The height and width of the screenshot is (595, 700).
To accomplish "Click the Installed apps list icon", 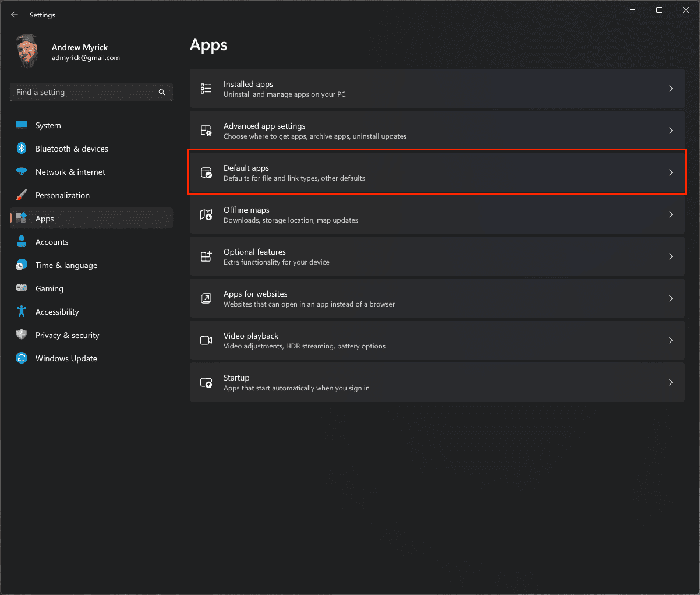I will (x=206, y=89).
